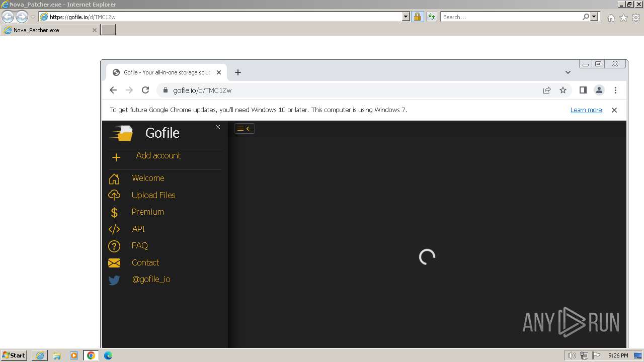Collapse sidebar with hamburger arrow button

[x=245, y=129]
